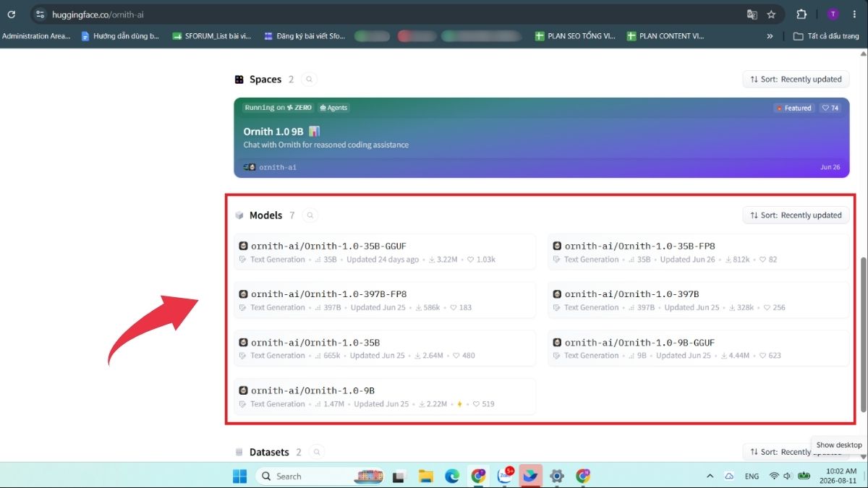Viewport: 868px width, 488px height.
Task: Open the volume speaker tray icon
Action: [x=788, y=476]
